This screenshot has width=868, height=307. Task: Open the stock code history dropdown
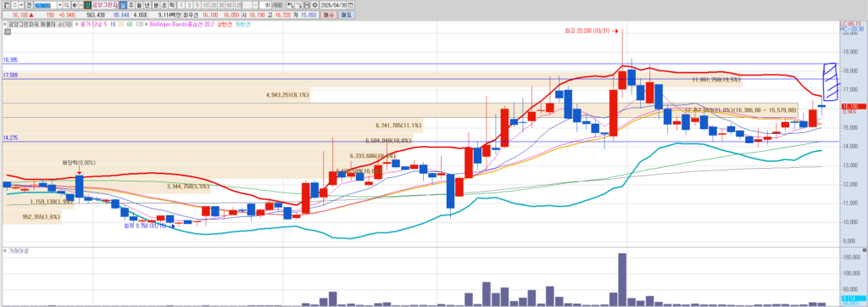(x=60, y=5)
